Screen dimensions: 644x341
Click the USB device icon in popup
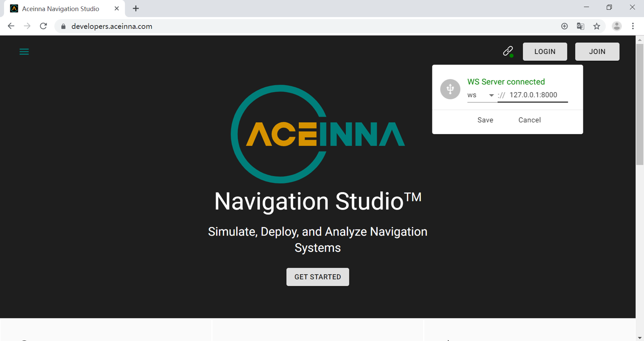point(450,89)
